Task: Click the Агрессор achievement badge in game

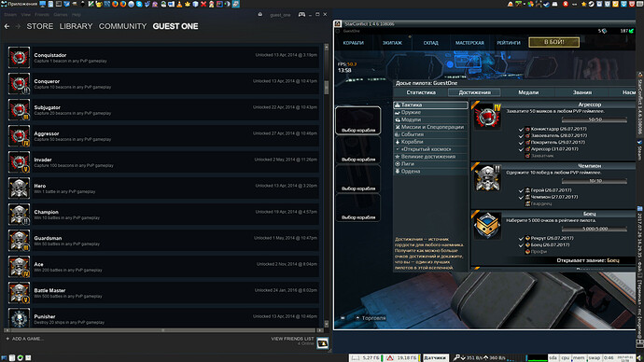Action: pos(487,116)
